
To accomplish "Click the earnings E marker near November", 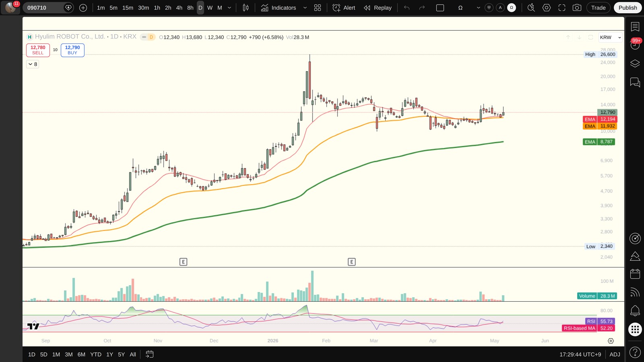I will click(183, 262).
